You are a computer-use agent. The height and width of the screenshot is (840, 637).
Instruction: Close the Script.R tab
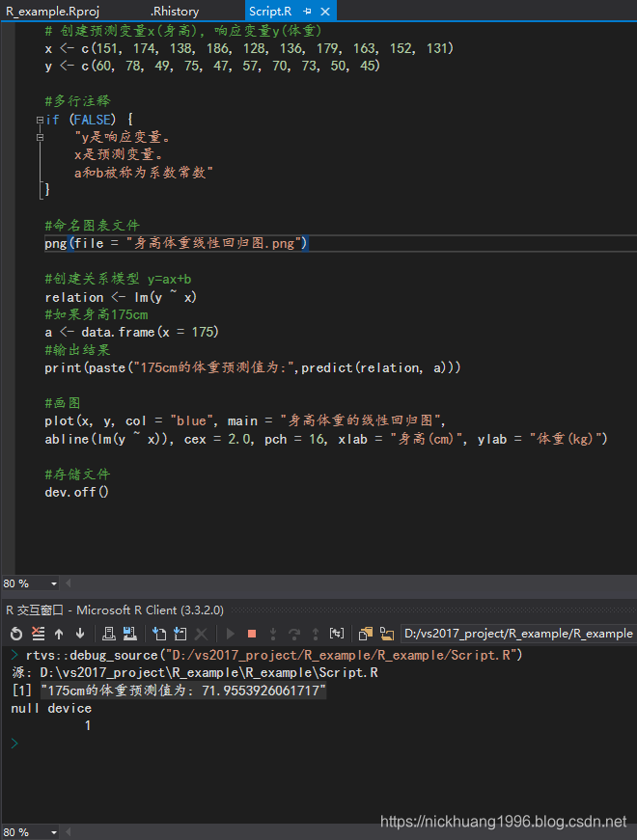(x=325, y=12)
